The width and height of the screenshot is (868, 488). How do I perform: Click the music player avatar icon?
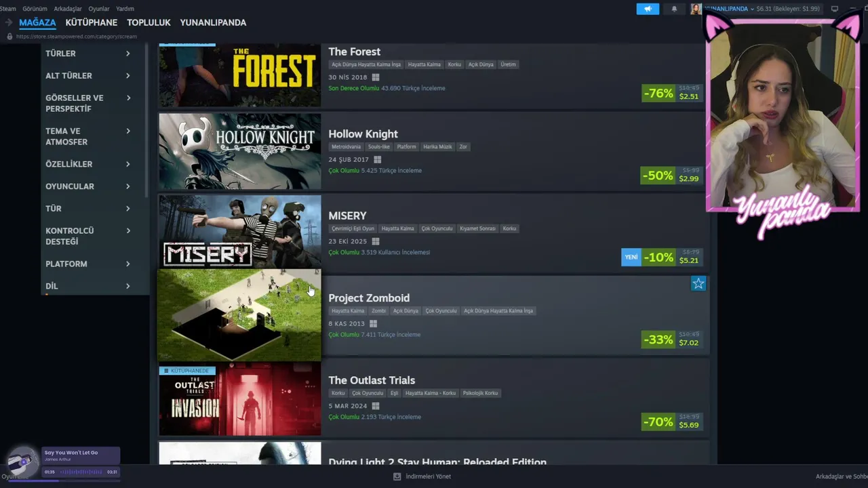[x=22, y=462]
